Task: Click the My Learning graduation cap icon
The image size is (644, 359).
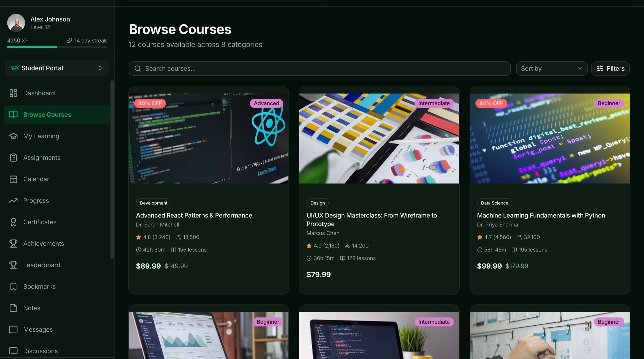Action: pyautogui.click(x=13, y=136)
